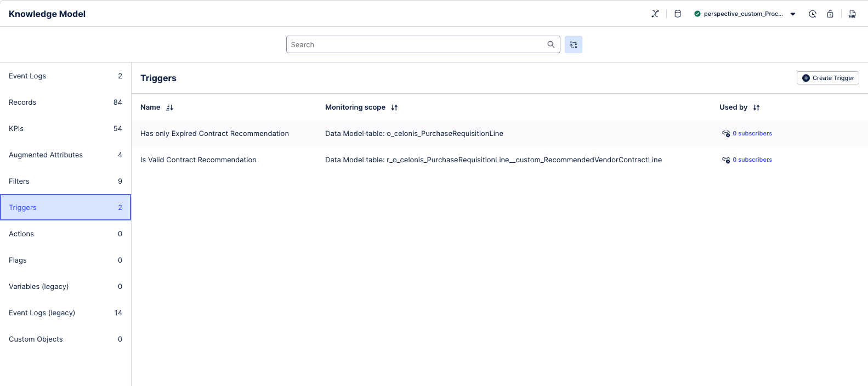Viewport: 868px width, 386px height.
Task: Open the data model database icon
Action: (x=678, y=14)
